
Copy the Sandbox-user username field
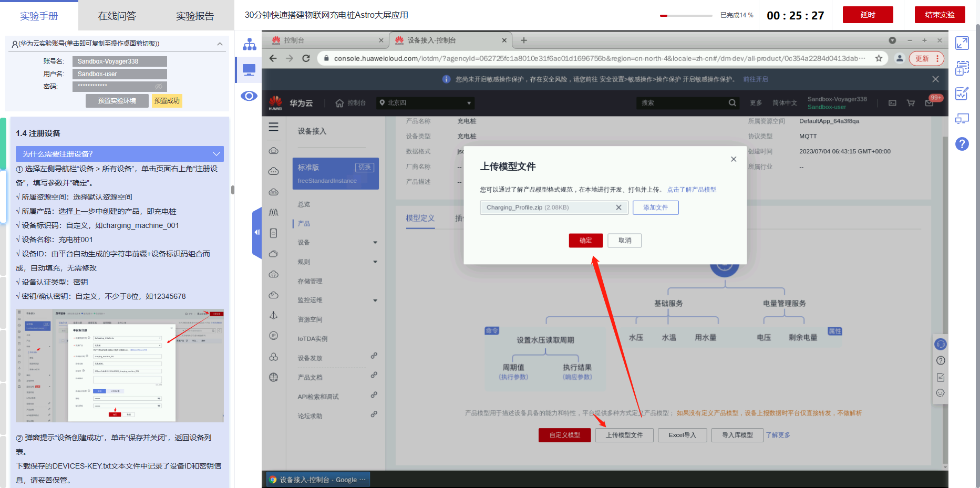[120, 74]
